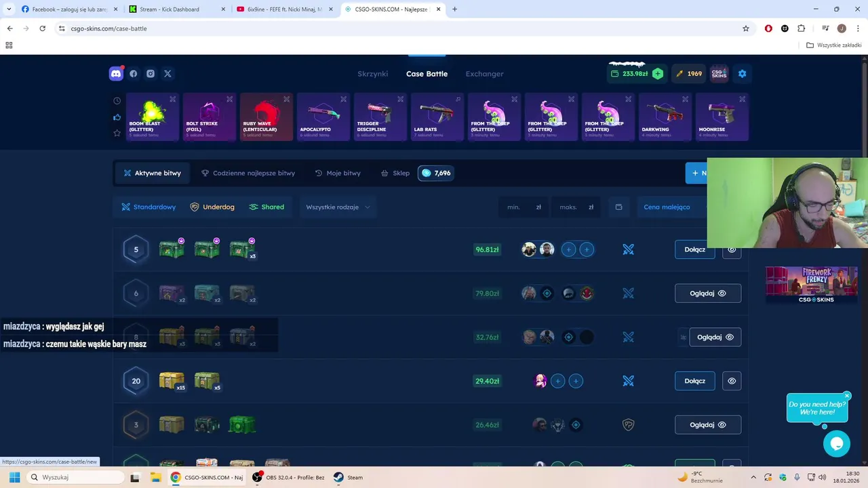Open first green case in 5-round battle
Image resolution: width=868 pixels, height=488 pixels.
(172, 249)
